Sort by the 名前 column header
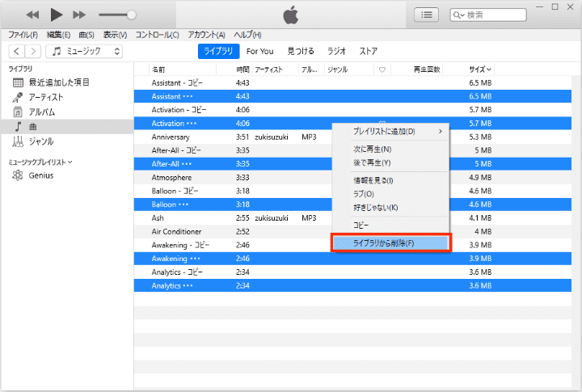Image resolution: width=582 pixels, height=392 pixels. (x=183, y=70)
